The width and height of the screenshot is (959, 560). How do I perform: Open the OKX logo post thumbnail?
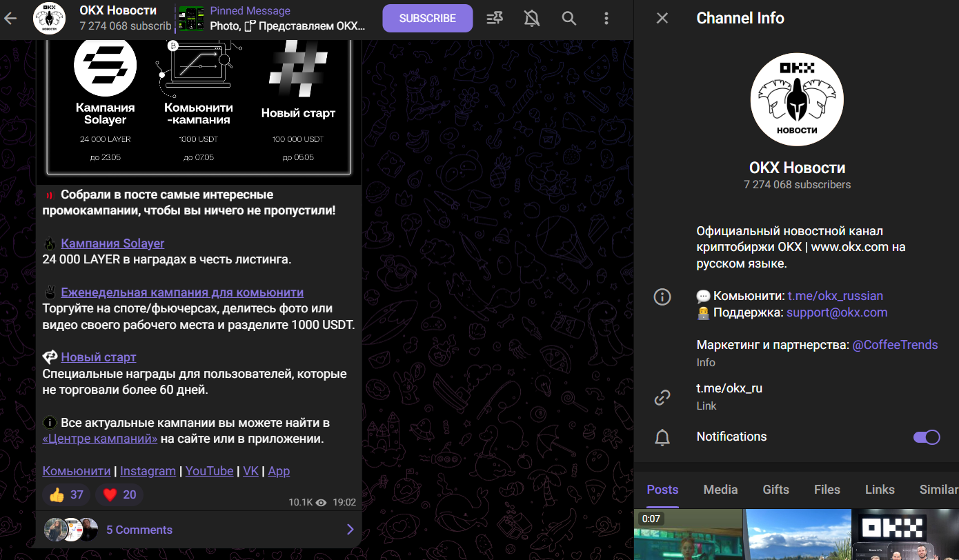[905, 534]
